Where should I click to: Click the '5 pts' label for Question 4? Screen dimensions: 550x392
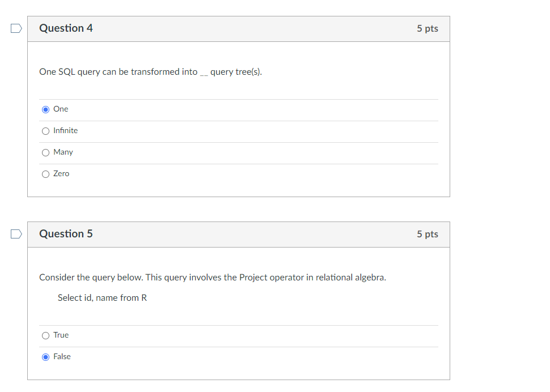[x=427, y=28]
